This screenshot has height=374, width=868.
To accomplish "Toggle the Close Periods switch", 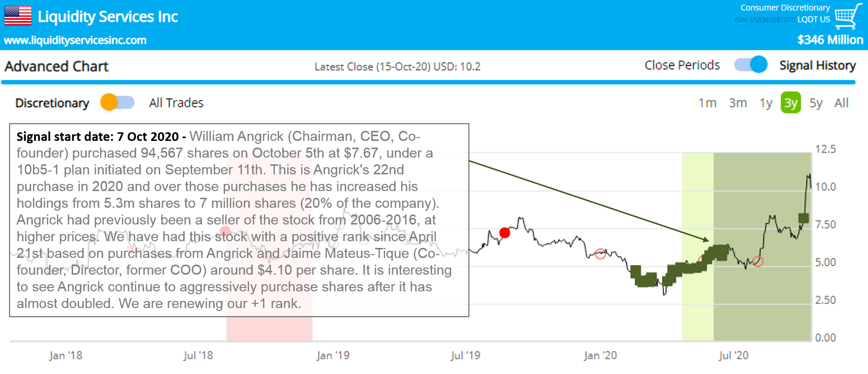I will pos(750,64).
